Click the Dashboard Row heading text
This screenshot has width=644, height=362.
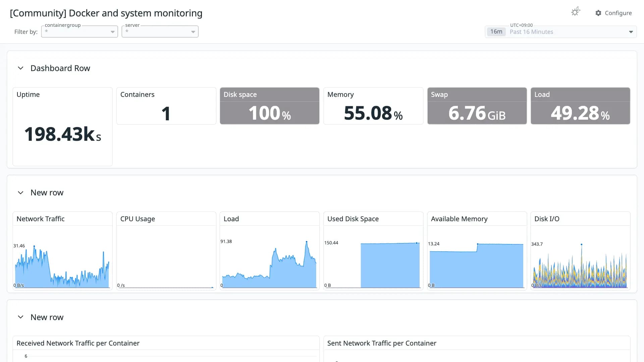pos(60,68)
